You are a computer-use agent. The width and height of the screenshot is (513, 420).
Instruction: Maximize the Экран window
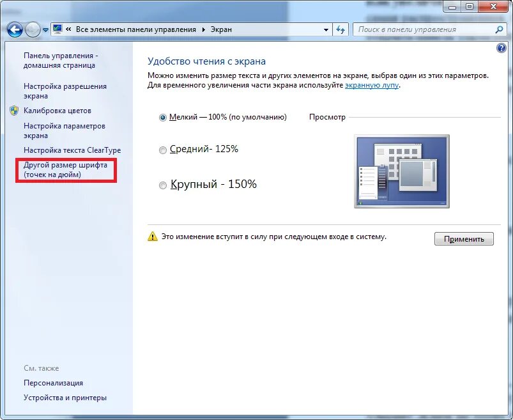pos(470,6)
